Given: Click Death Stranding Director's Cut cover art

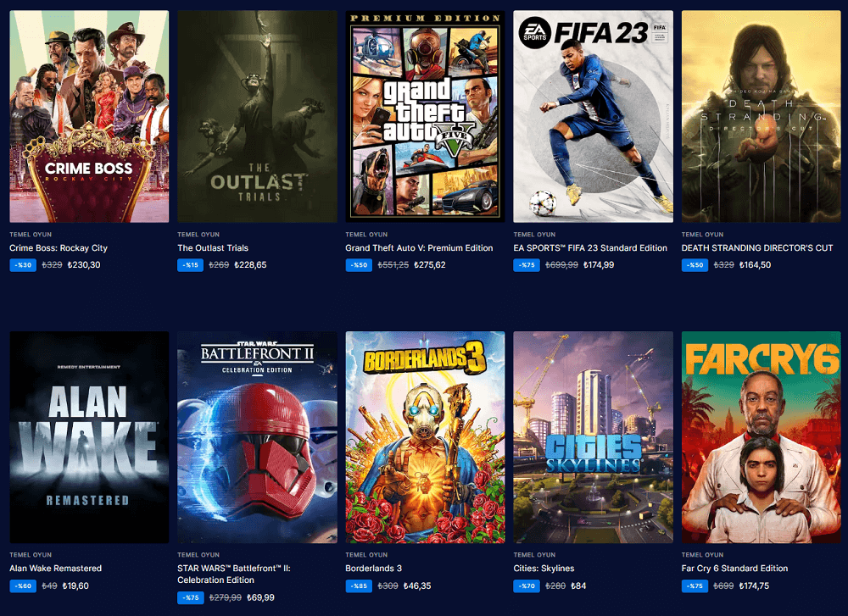Looking at the screenshot, I should tap(761, 116).
